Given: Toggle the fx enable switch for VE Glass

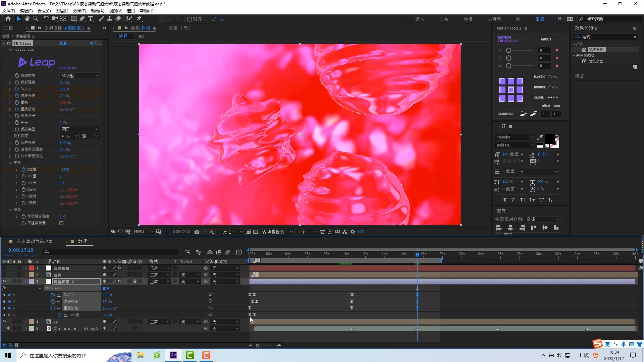Looking at the screenshot, I should coord(9,43).
